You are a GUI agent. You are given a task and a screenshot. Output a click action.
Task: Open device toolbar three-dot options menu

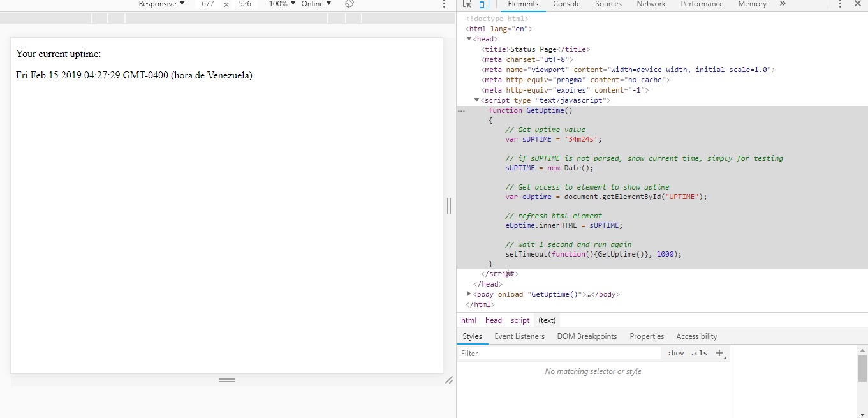[445, 4]
